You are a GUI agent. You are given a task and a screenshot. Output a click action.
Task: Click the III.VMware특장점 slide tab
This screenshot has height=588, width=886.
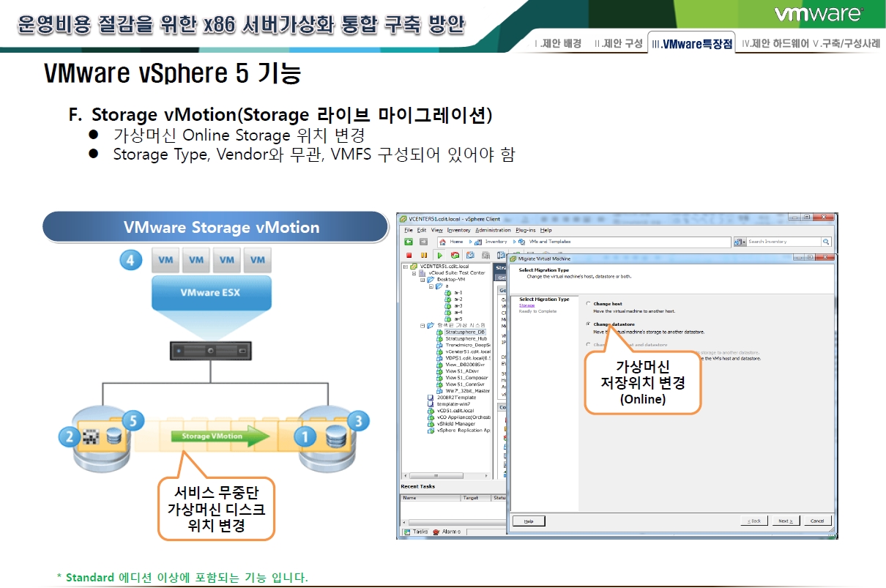[692, 44]
